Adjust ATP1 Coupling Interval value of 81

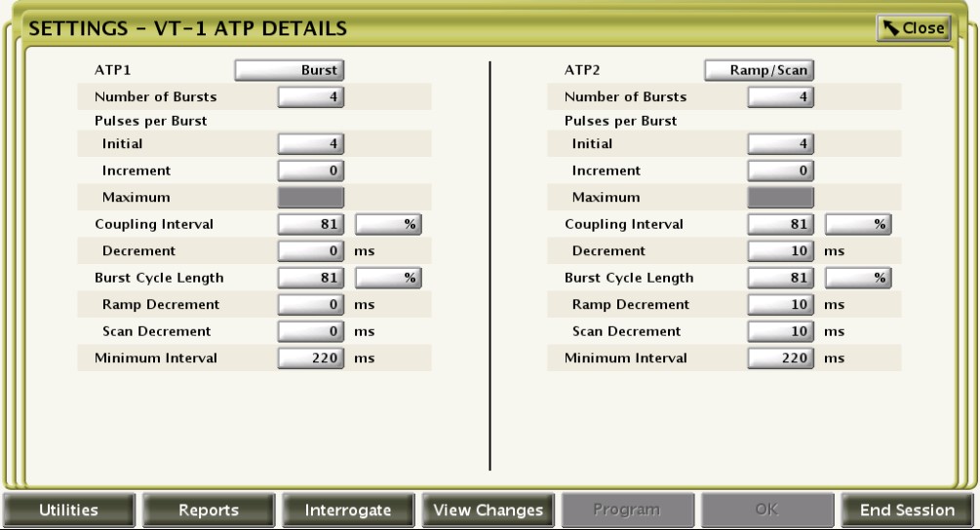pyautogui.click(x=313, y=224)
